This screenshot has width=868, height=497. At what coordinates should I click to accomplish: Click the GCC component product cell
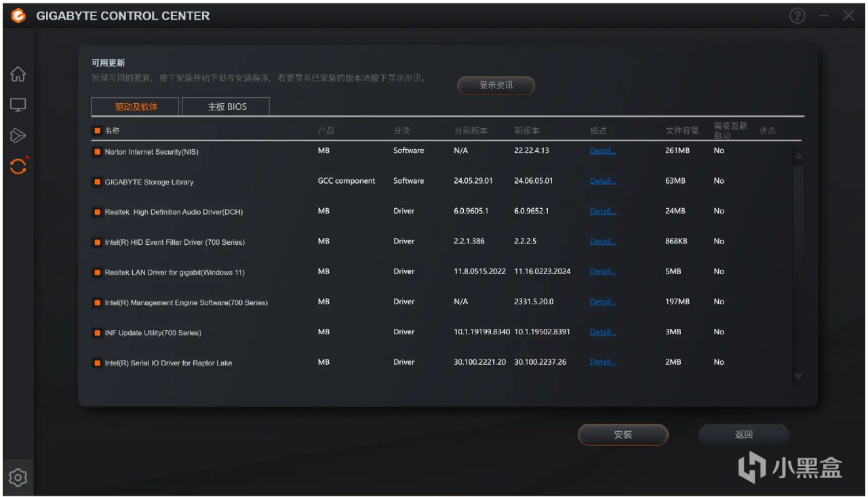[x=347, y=181]
